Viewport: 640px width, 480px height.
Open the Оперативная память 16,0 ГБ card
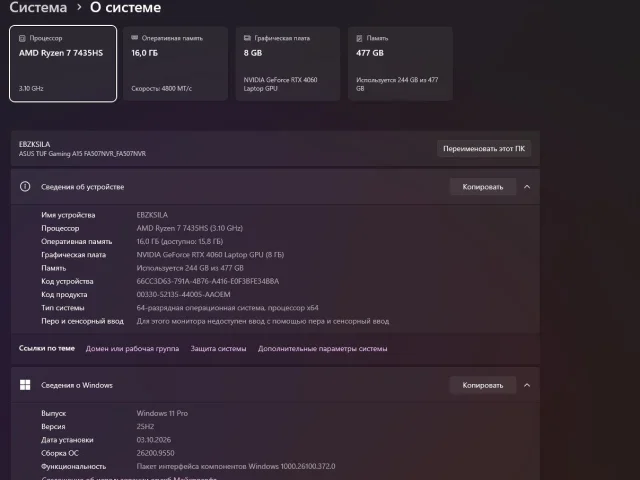[x=175, y=63]
